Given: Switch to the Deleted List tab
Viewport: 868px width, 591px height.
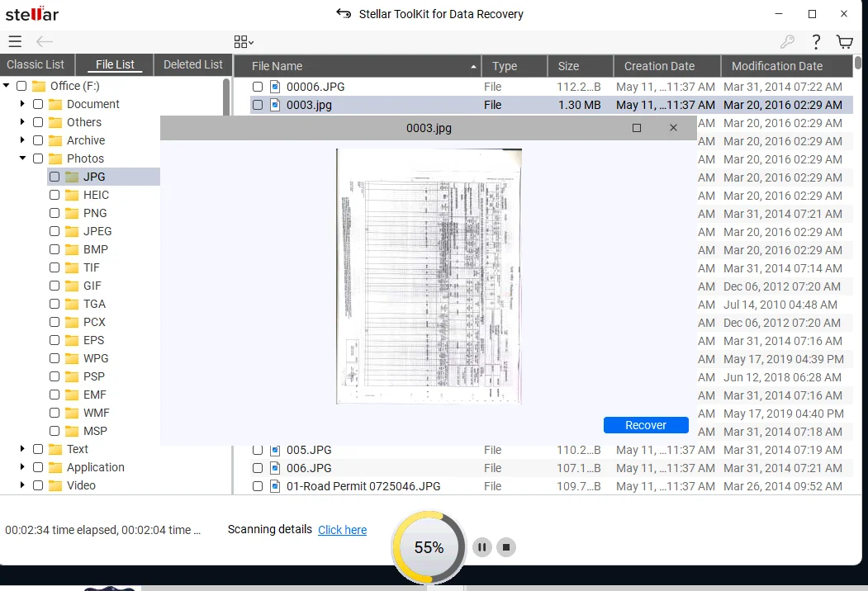Looking at the screenshot, I should (192, 64).
